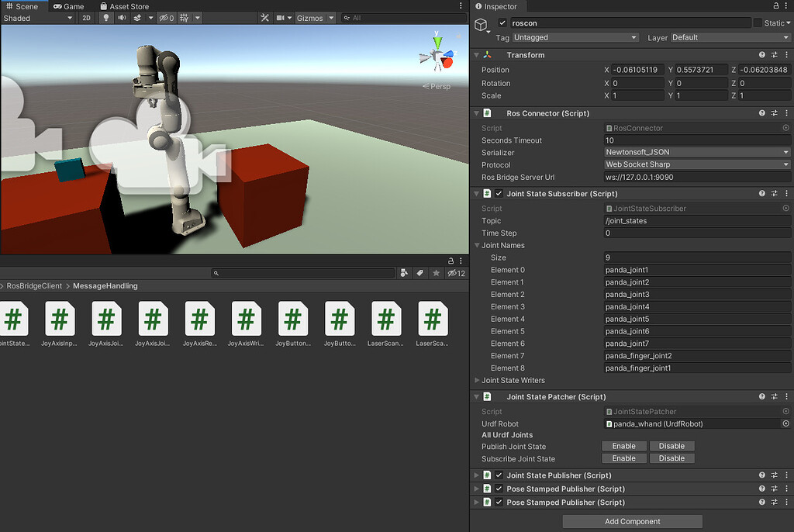Open Transform component help via question mark icon
This screenshot has height=532, width=794.
pos(761,54)
